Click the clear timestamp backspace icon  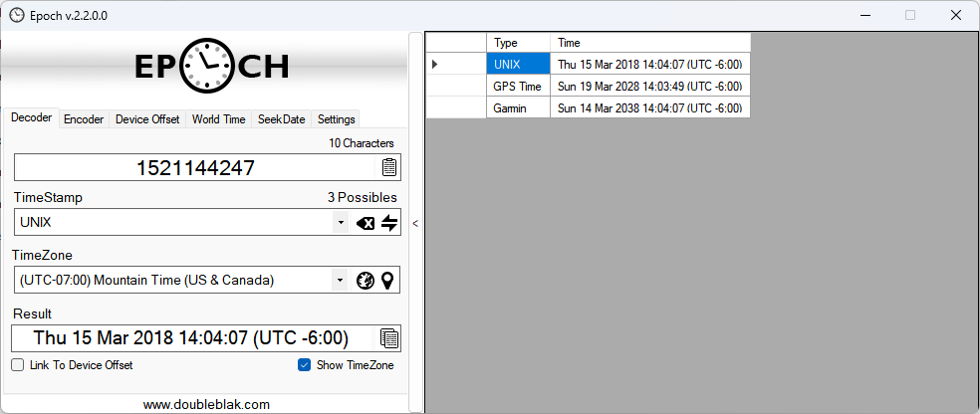click(366, 223)
